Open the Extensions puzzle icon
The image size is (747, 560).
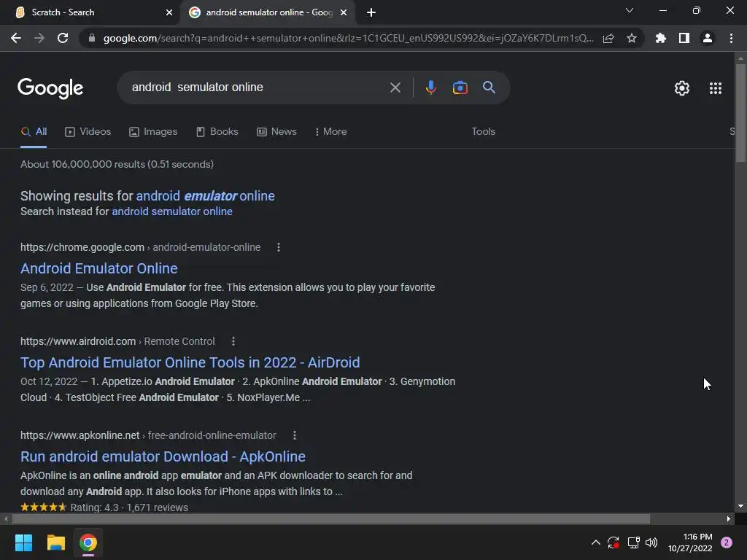pyautogui.click(x=660, y=38)
